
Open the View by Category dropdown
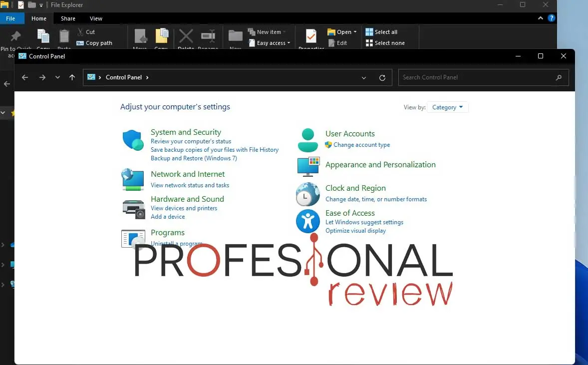click(447, 107)
